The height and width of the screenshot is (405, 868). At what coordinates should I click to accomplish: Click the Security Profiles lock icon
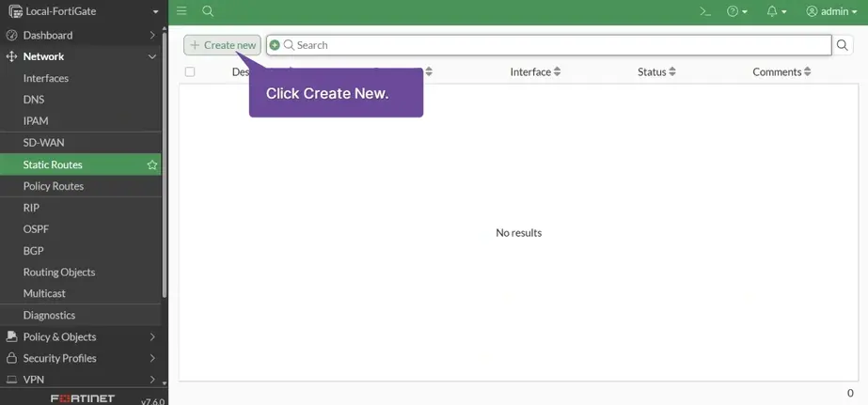(x=11, y=358)
